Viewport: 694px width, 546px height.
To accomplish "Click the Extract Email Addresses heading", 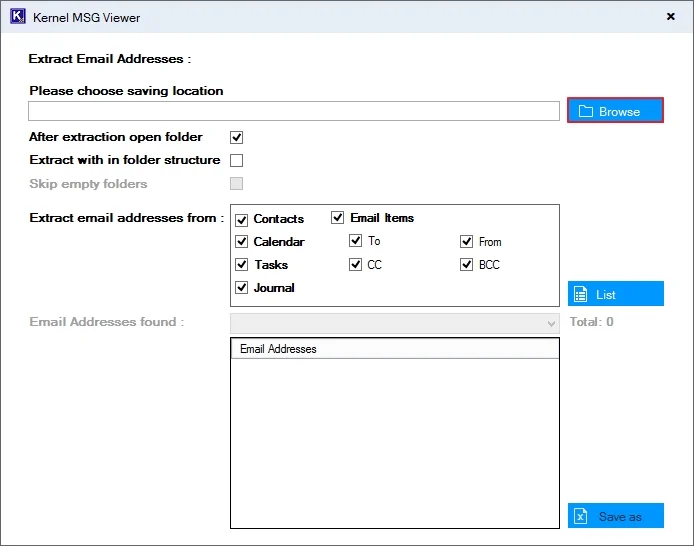I will [110, 59].
